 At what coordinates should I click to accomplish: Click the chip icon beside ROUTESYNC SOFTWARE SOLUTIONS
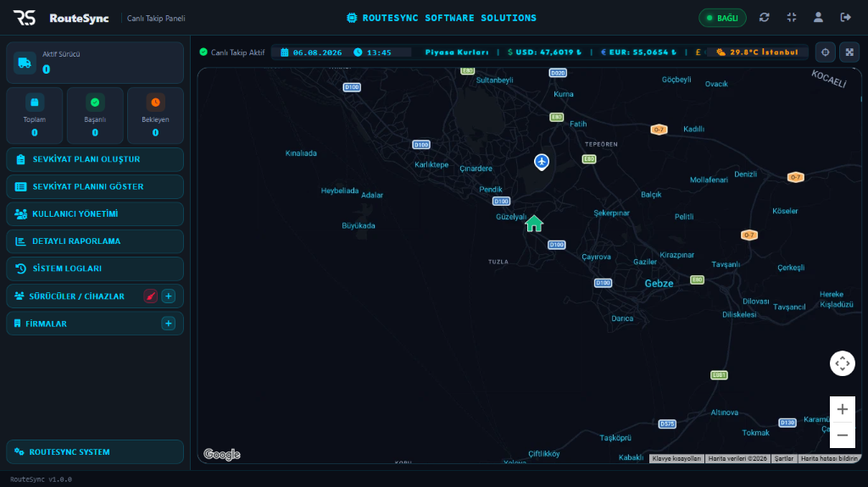click(352, 18)
